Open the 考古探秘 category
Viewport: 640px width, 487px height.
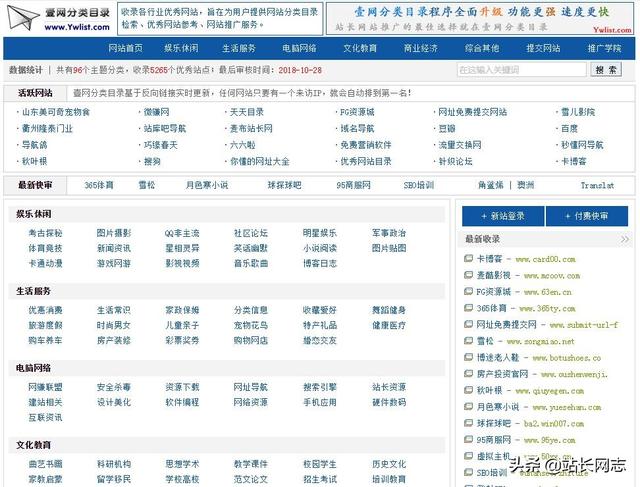(x=45, y=233)
